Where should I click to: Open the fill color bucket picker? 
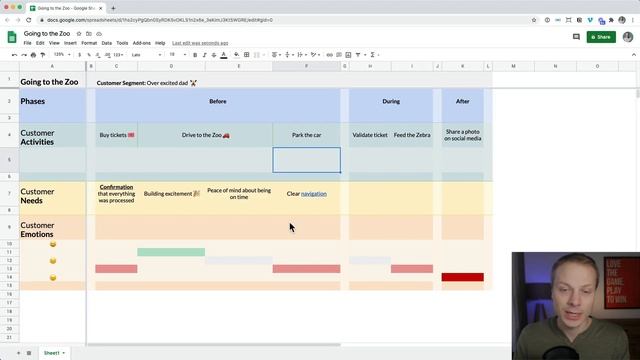(x=237, y=55)
